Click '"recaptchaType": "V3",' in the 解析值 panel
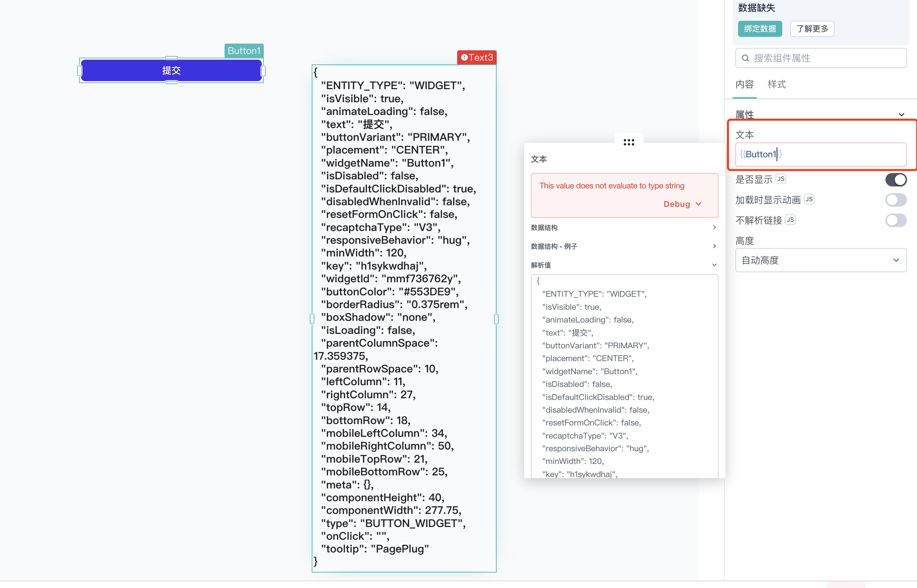 [585, 436]
